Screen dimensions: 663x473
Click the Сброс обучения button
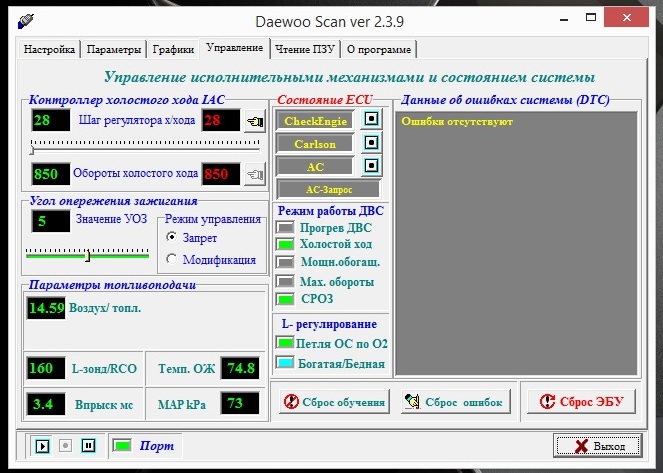tap(334, 402)
